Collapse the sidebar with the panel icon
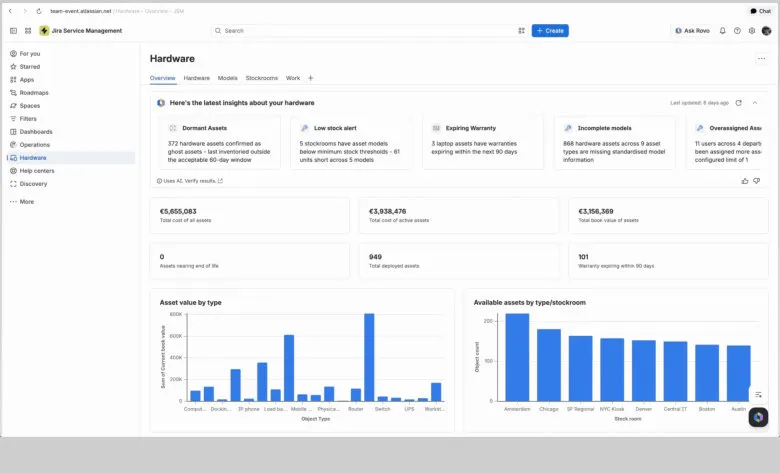 click(x=13, y=31)
